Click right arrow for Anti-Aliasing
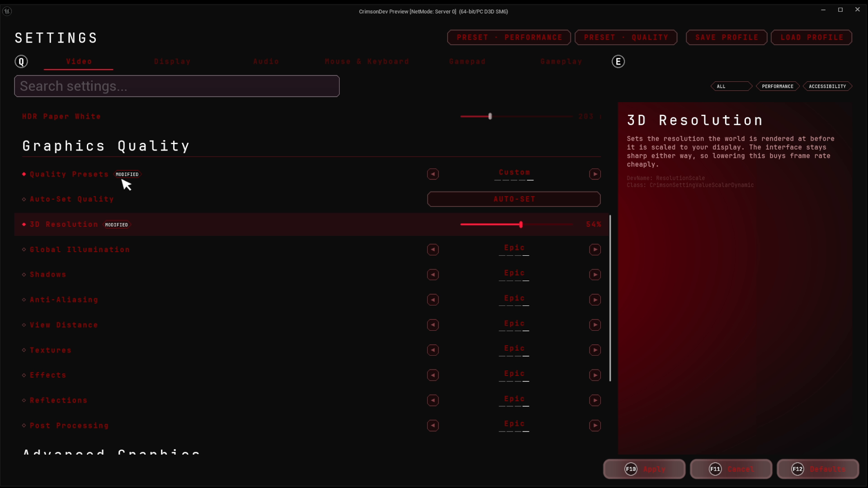This screenshot has height=488, width=868. (595, 300)
